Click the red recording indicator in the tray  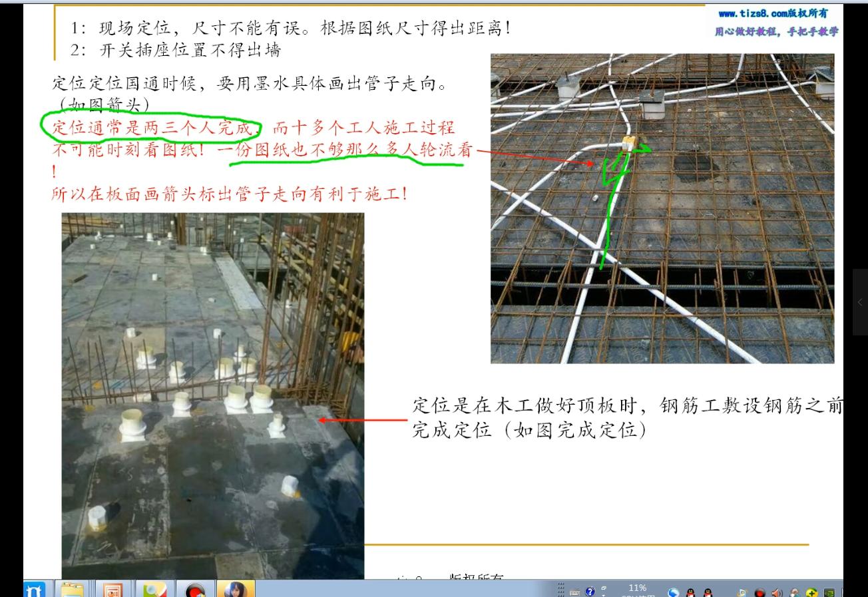coord(760,592)
